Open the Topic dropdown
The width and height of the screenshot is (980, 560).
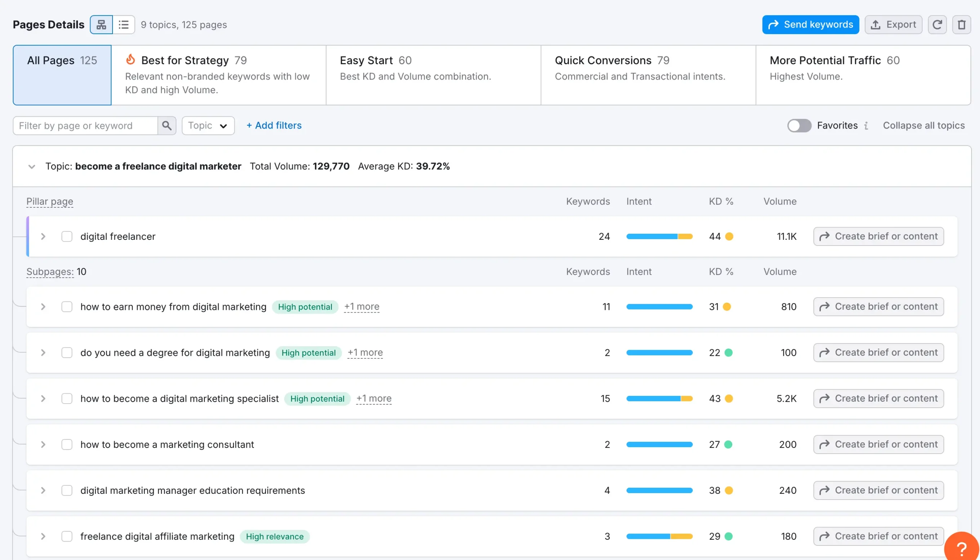click(x=208, y=125)
